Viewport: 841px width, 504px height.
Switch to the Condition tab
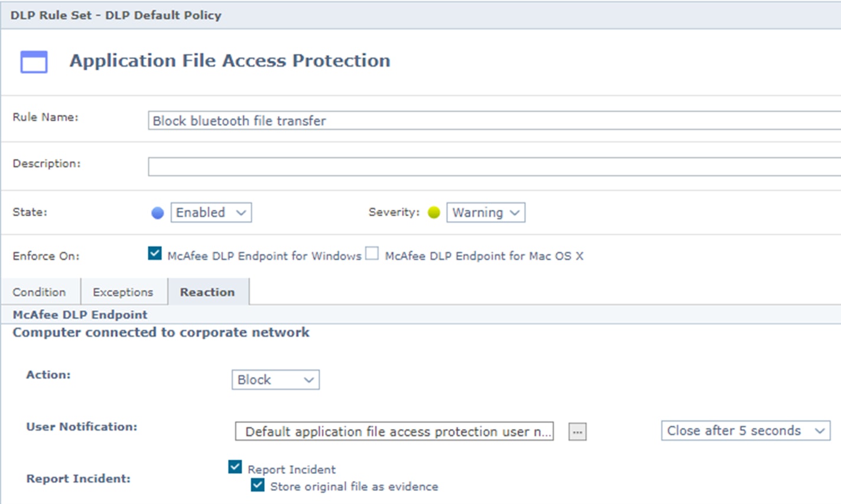pyautogui.click(x=40, y=292)
